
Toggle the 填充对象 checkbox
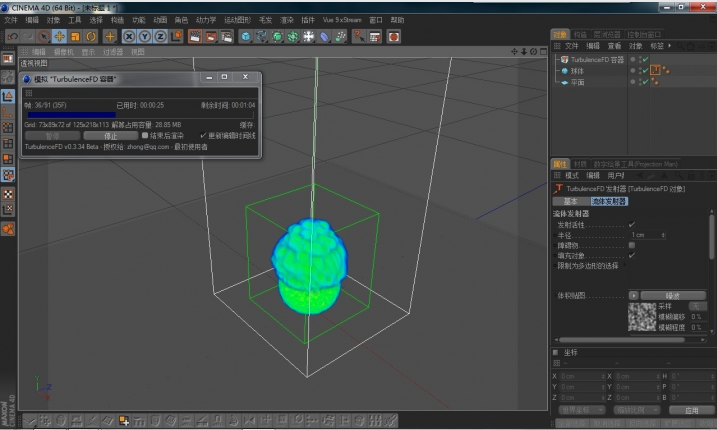[631, 256]
